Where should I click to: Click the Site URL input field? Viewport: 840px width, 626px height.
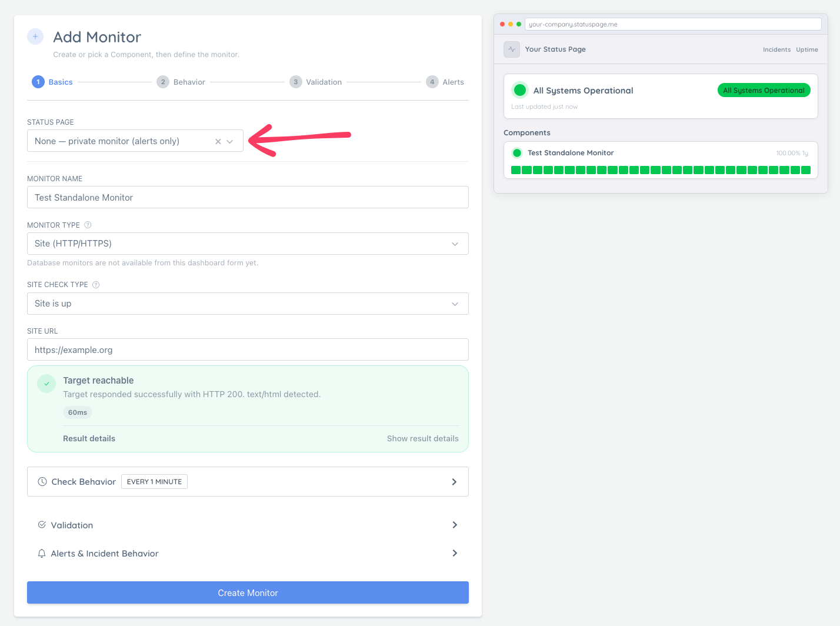248,349
